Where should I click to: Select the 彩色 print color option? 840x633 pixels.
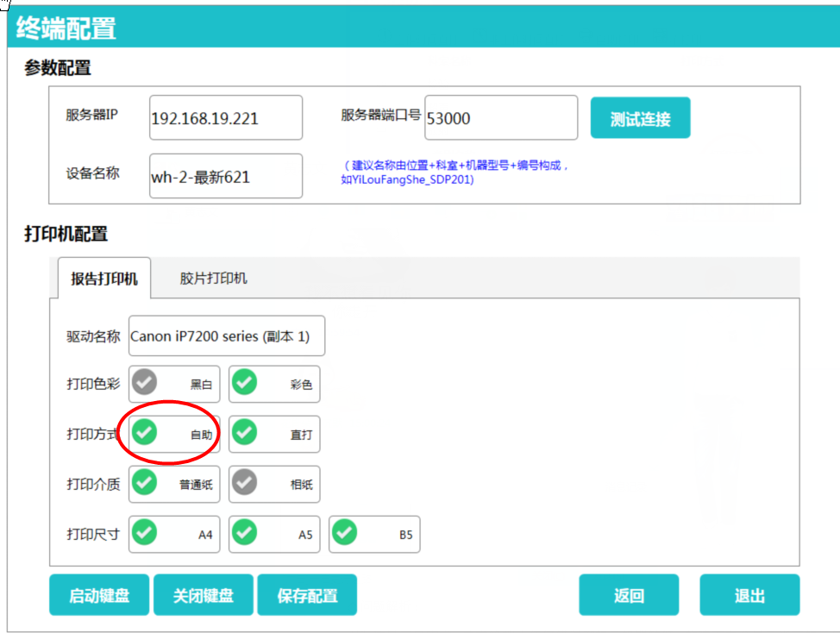[x=274, y=384]
